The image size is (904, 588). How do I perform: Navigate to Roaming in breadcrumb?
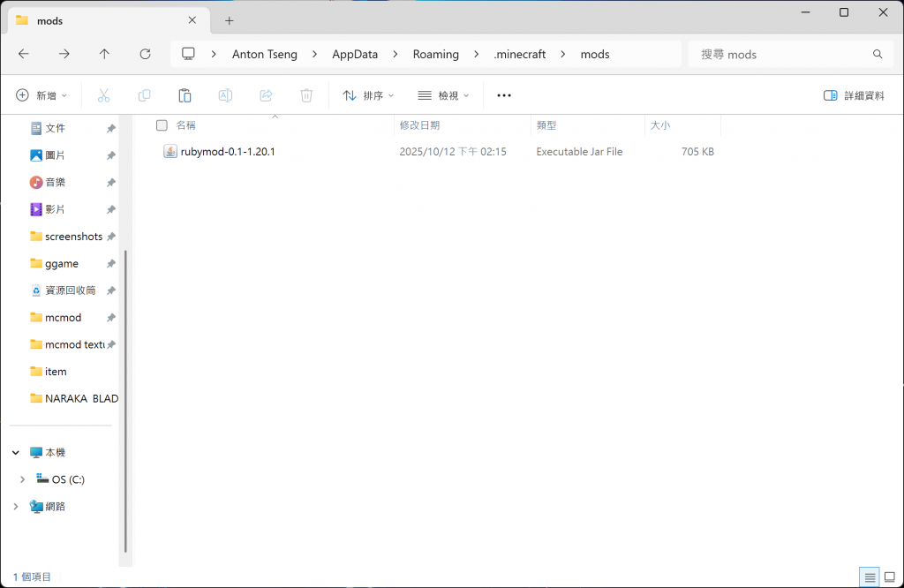[x=436, y=54]
